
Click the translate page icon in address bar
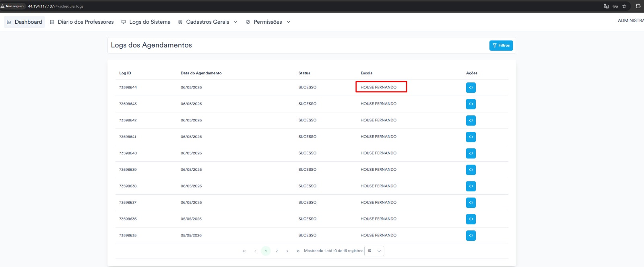coord(606,6)
